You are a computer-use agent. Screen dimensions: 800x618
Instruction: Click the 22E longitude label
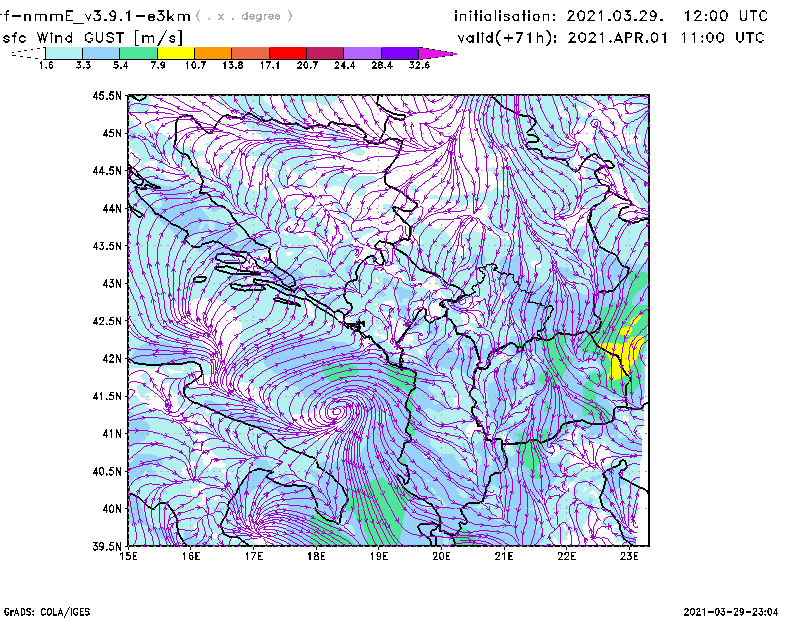[566, 556]
